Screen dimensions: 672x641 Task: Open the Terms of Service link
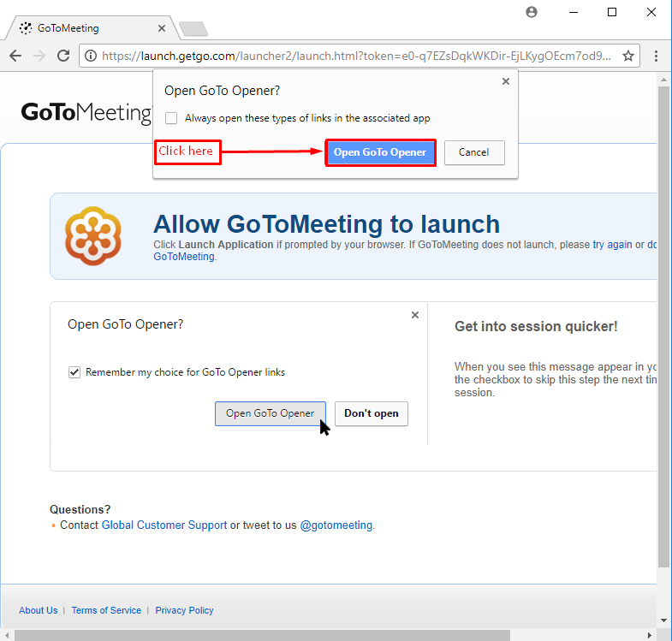point(106,610)
